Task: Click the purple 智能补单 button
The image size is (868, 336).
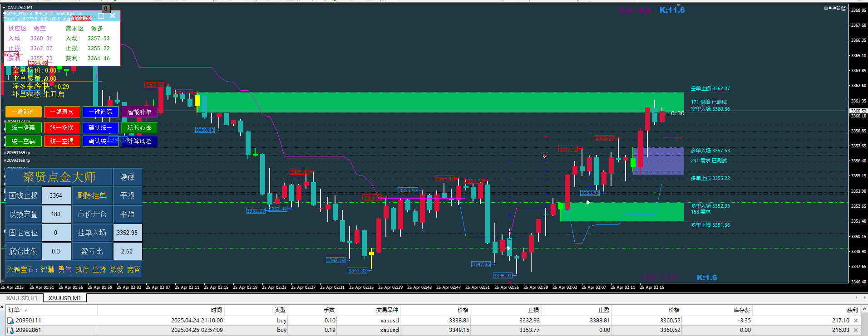Action: [x=139, y=112]
